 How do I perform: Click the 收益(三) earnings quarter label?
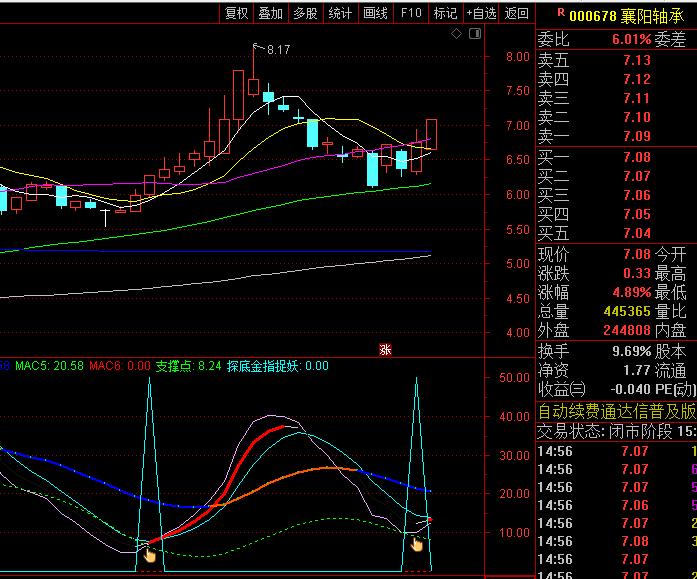pyautogui.click(x=561, y=389)
